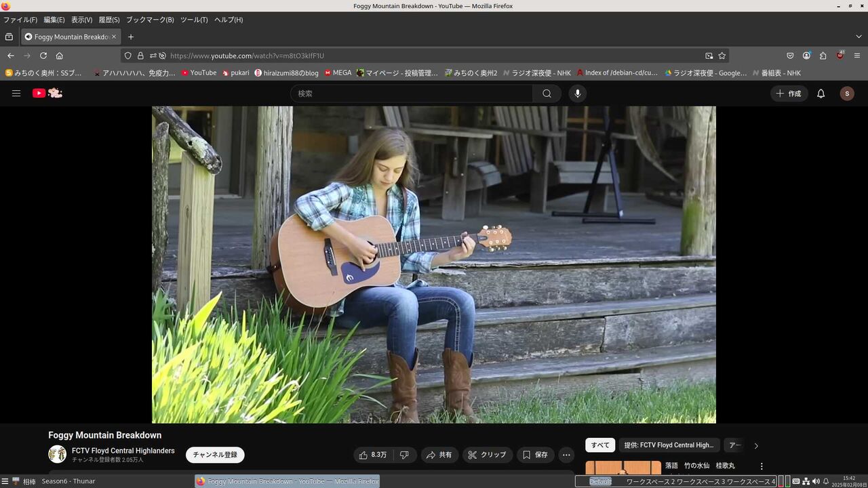868x488 pixels.
Task: Open Firefox extensions puzzle icon
Action: point(823,56)
